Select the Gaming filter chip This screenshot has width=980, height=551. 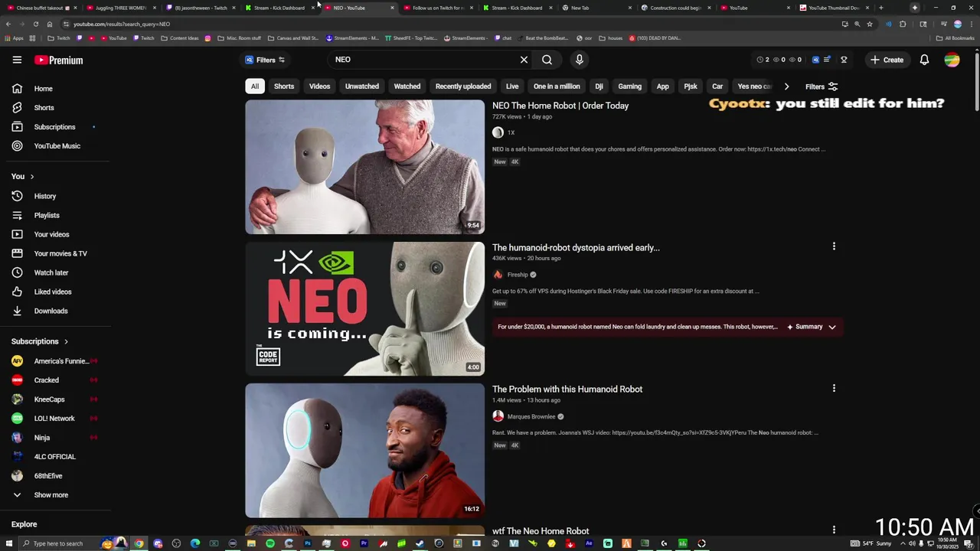tap(630, 86)
